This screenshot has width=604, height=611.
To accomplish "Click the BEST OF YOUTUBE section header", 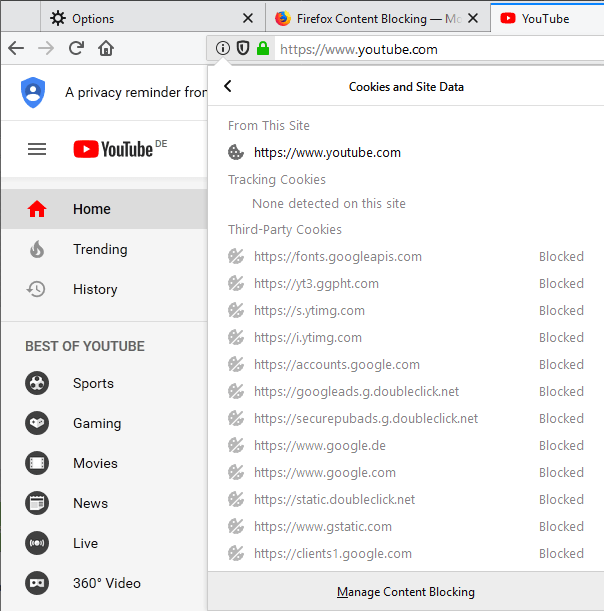I will (x=85, y=346).
